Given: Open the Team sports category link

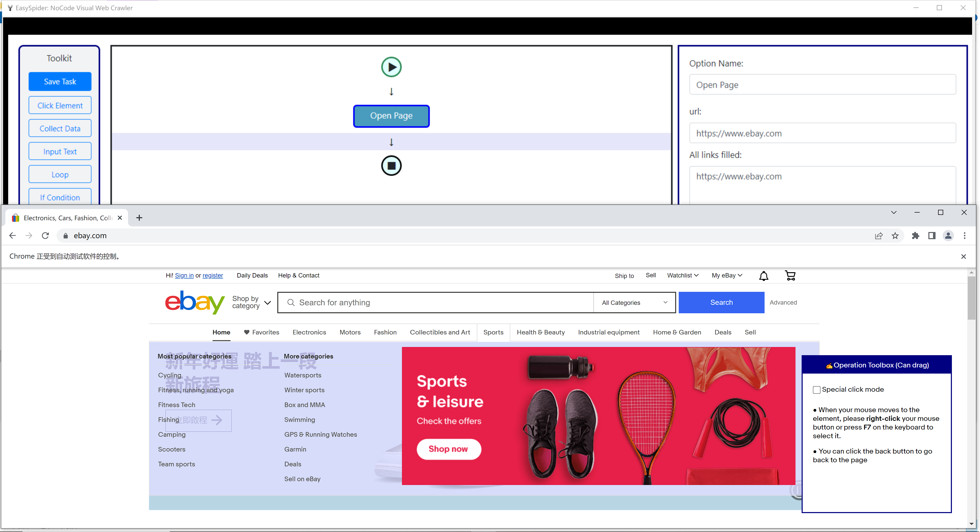Looking at the screenshot, I should click(177, 464).
